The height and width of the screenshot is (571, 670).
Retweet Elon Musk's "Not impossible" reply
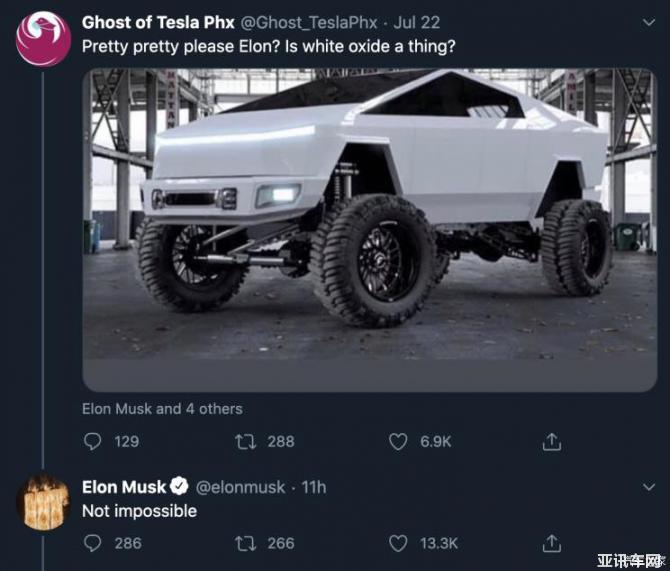click(x=241, y=543)
